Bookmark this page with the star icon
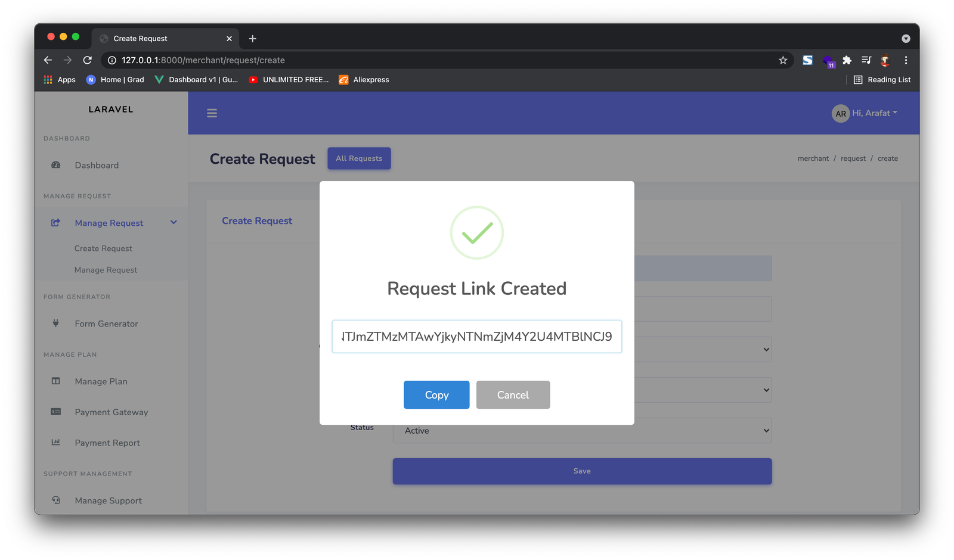The width and height of the screenshot is (954, 560). point(783,60)
